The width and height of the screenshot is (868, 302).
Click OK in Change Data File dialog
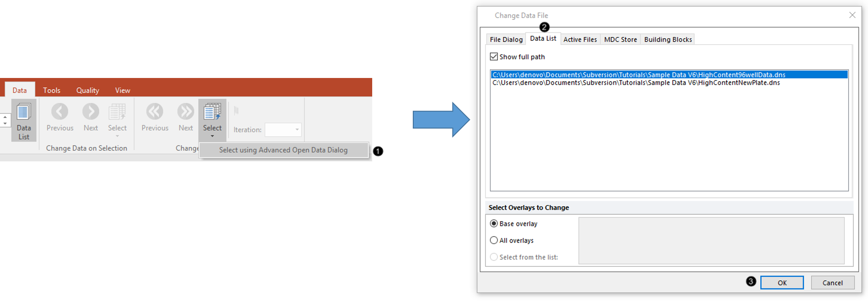[782, 283]
